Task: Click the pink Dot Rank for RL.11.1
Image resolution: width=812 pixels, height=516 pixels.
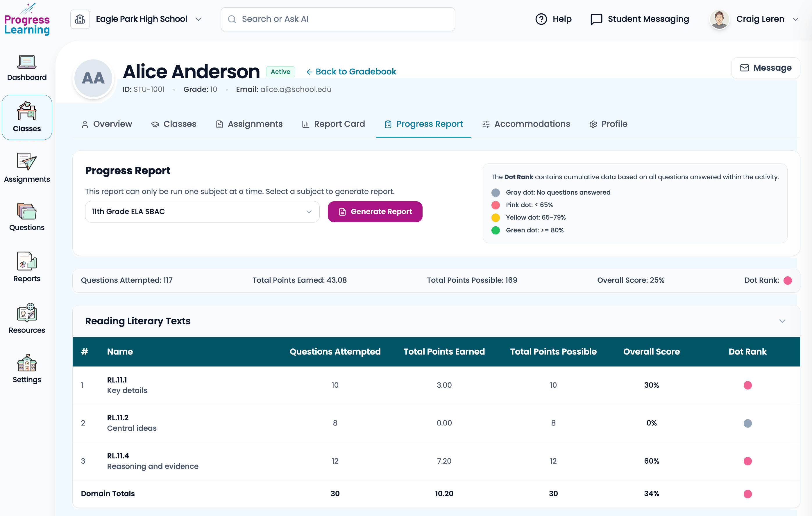Action: tap(748, 385)
